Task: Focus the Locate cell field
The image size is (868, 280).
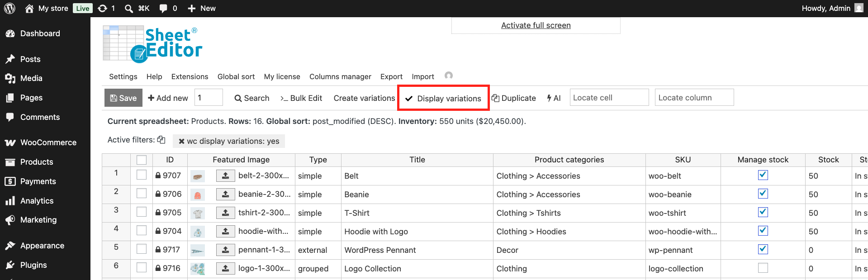Action: (609, 97)
